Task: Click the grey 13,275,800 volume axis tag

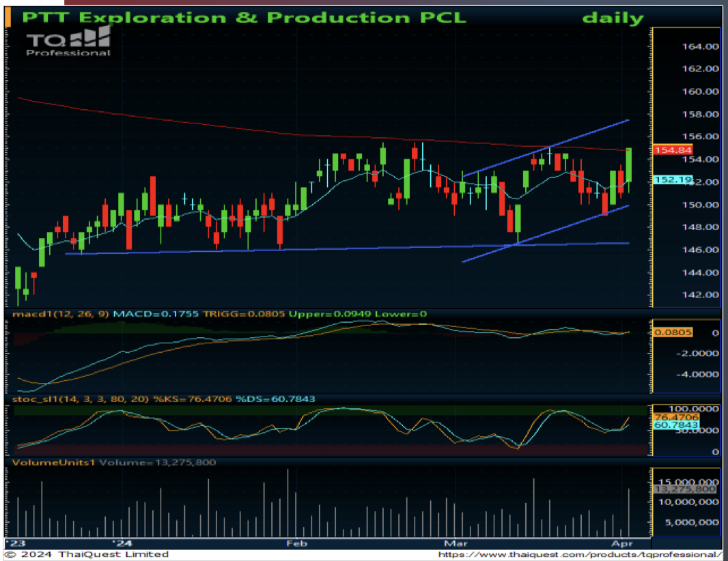Action: coord(685,489)
